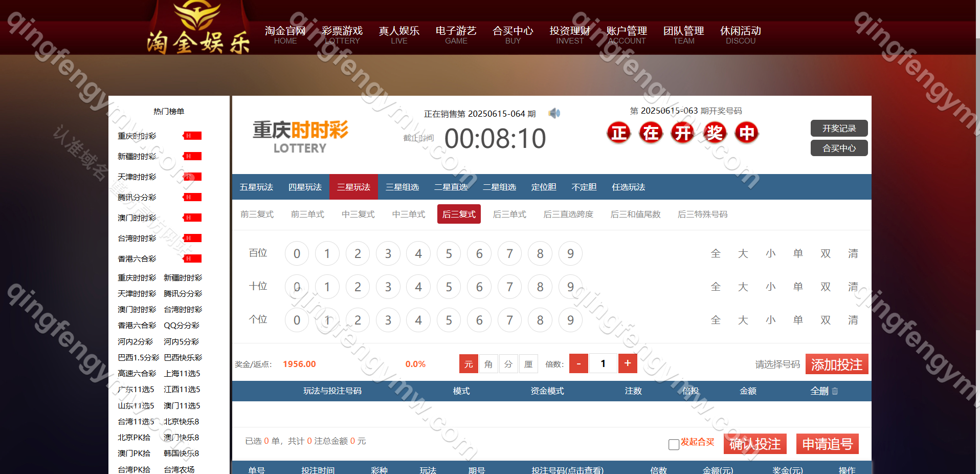Viewport: 980px width, 474px height.
Task: Open the 彩票游戏 LOTTERY menu
Action: [342, 35]
